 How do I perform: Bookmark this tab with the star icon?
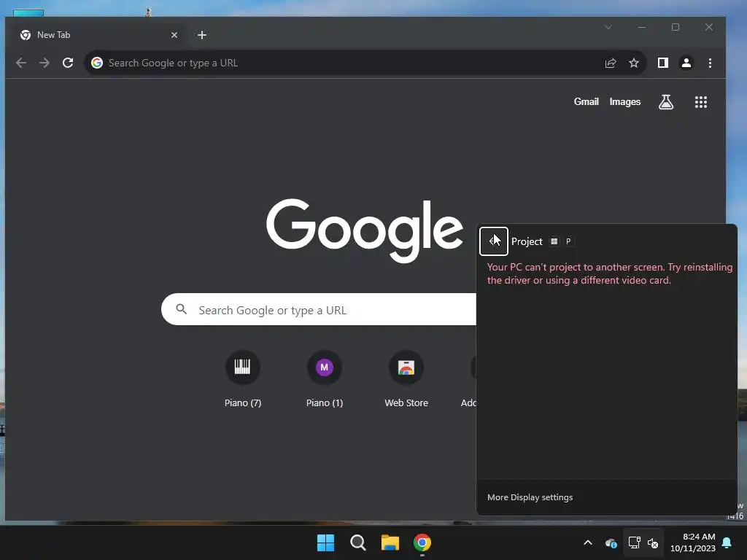(x=634, y=63)
